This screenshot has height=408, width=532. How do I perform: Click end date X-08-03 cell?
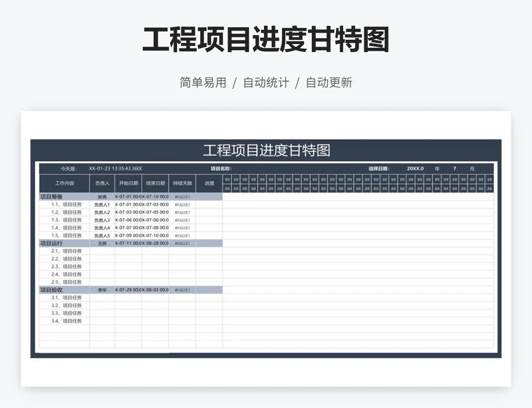[156, 290]
